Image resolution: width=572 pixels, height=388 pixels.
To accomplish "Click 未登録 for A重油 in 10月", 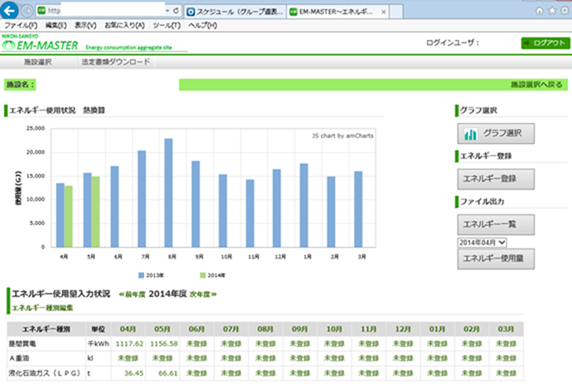I will pos(334,358).
